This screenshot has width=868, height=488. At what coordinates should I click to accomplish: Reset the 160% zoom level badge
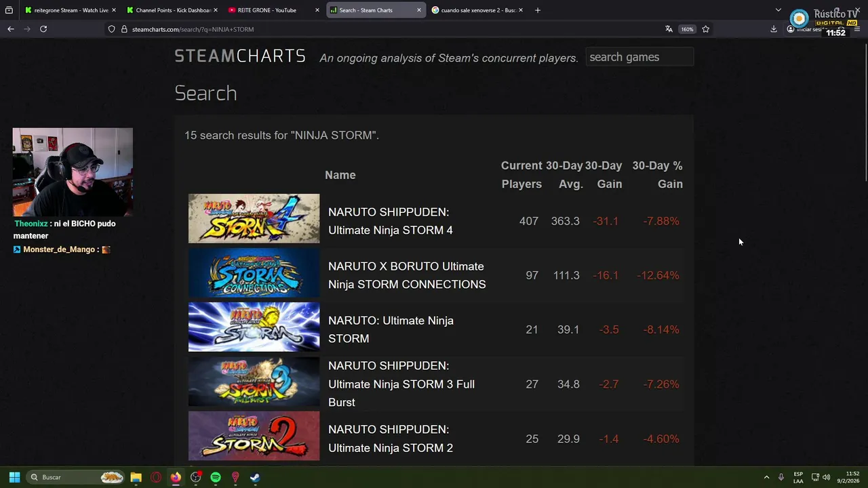(688, 29)
